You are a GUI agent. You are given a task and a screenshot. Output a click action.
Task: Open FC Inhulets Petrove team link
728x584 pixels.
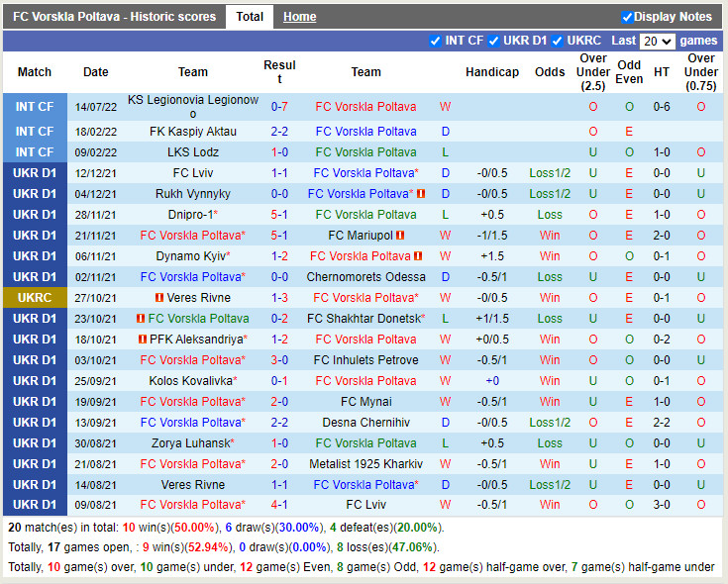click(365, 360)
